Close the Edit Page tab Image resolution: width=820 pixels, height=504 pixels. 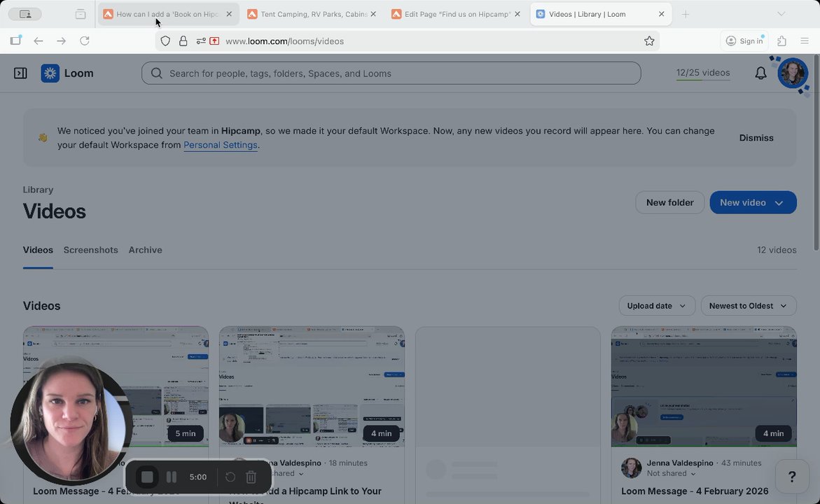pos(517,14)
